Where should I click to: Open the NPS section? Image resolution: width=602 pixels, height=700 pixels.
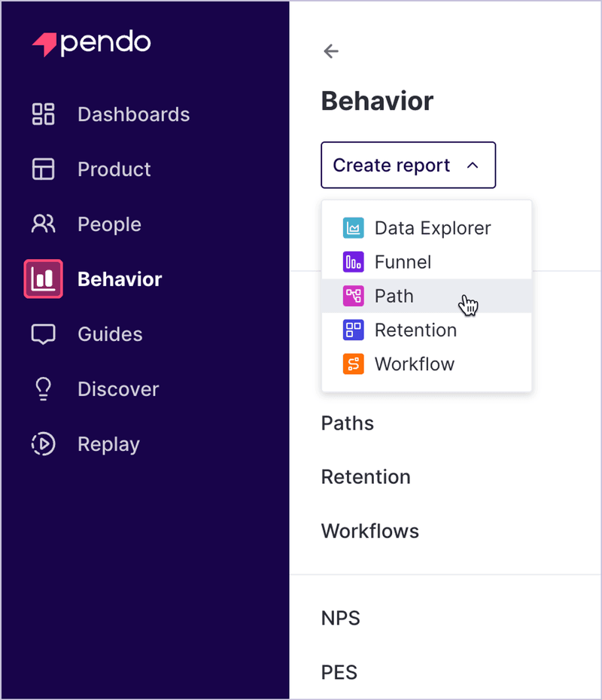click(341, 618)
